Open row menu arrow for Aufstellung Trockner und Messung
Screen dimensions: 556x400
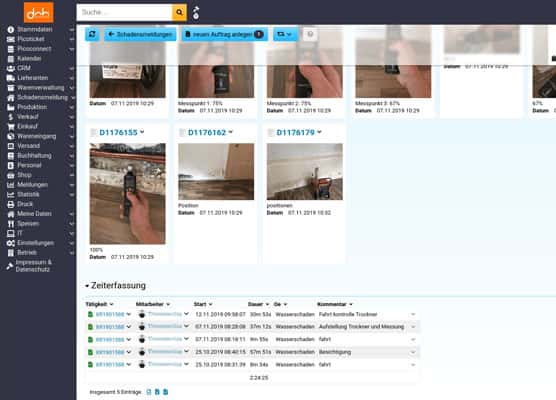click(x=413, y=327)
